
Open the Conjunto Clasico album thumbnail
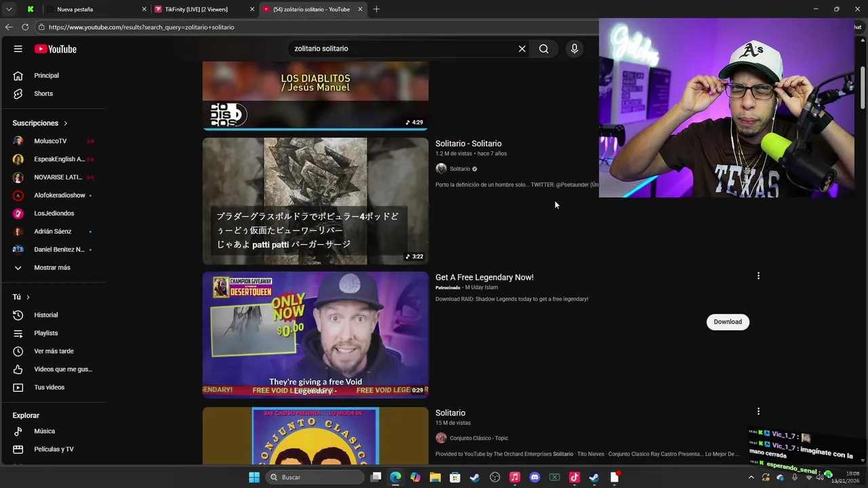[315, 436]
